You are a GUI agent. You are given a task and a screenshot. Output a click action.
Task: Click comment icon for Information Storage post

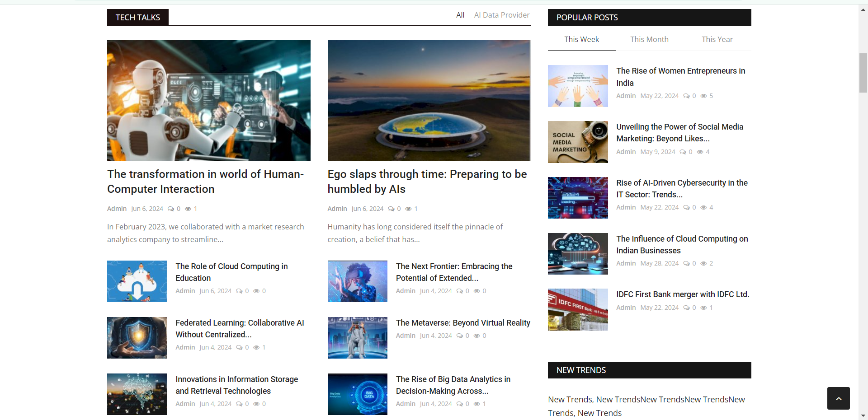point(239,404)
